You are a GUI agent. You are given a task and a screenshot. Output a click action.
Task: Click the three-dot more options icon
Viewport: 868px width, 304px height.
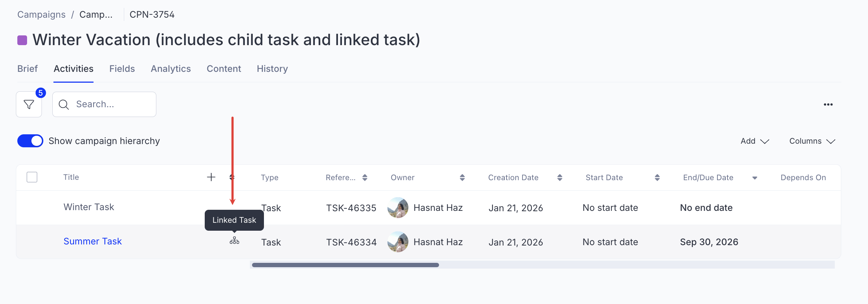click(x=828, y=105)
